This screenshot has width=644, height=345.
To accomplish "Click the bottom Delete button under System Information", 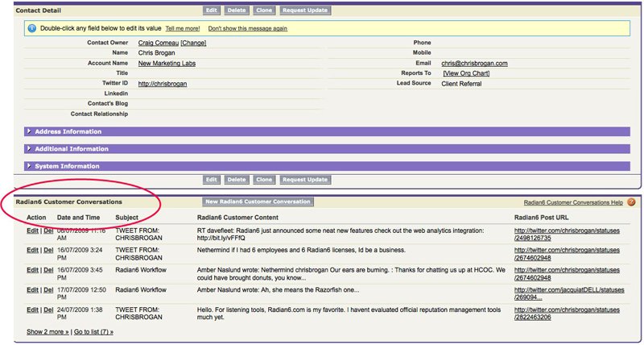I will tap(237, 180).
